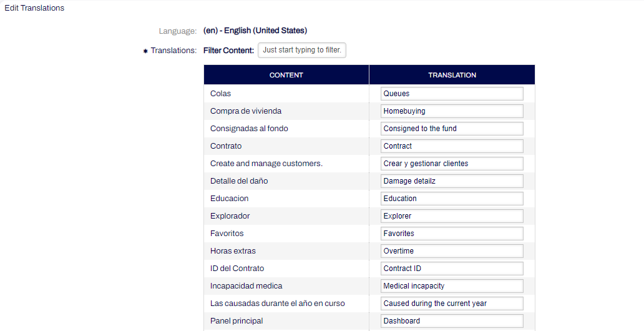Click the TRANSLATION column header
Viewport: 644px width, 331px height.
point(452,75)
